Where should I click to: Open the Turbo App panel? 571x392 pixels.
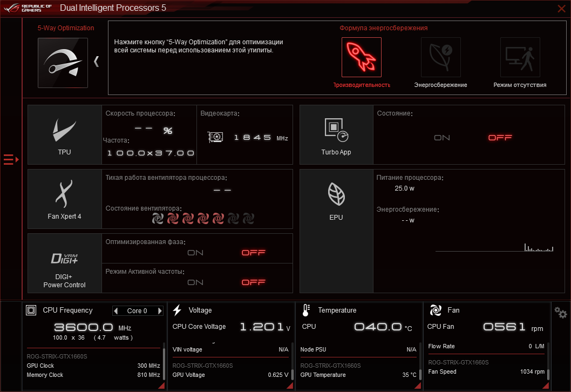[336, 135]
